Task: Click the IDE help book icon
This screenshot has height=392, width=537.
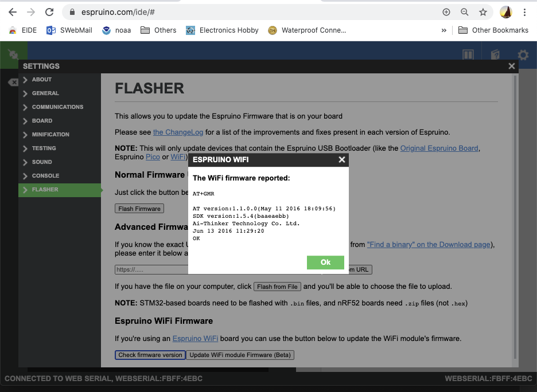Action: click(495, 54)
